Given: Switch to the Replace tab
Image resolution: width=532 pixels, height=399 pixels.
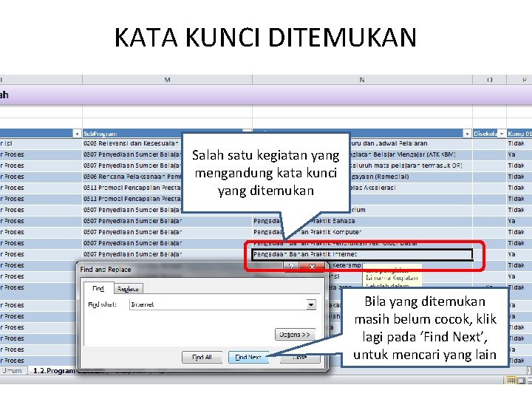Looking at the screenshot, I should pos(128,289).
